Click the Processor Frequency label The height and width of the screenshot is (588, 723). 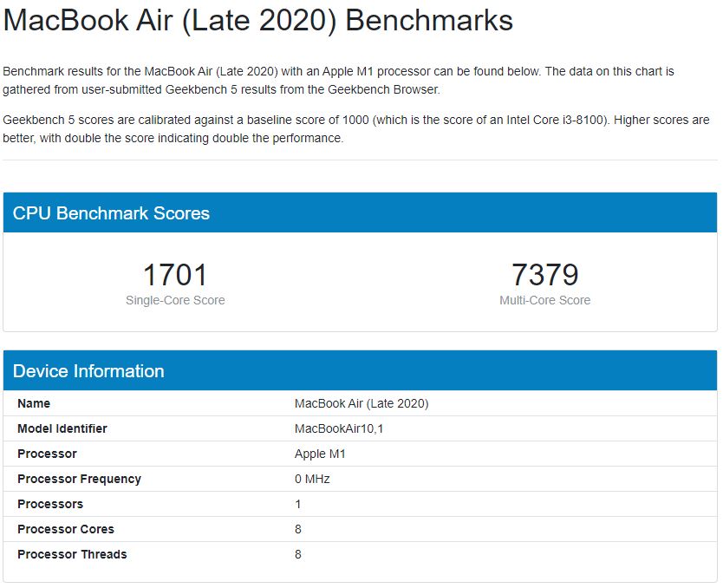(79, 480)
